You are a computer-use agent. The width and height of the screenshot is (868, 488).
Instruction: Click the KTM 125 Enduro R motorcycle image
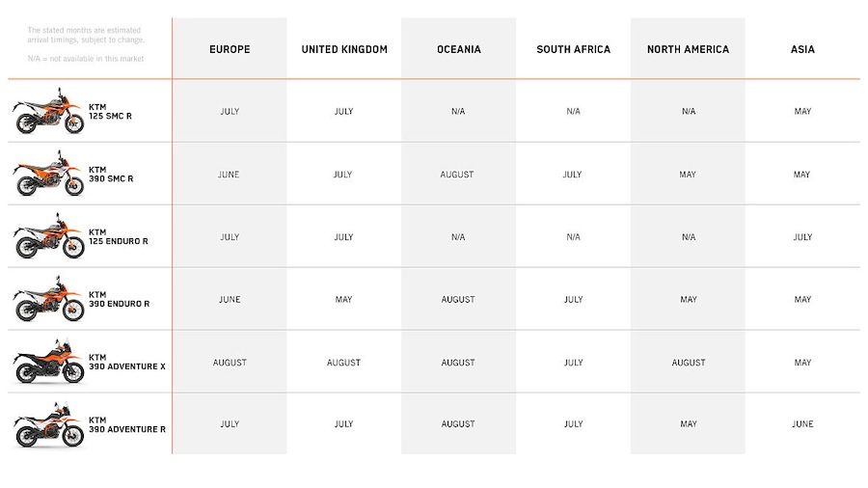point(48,236)
